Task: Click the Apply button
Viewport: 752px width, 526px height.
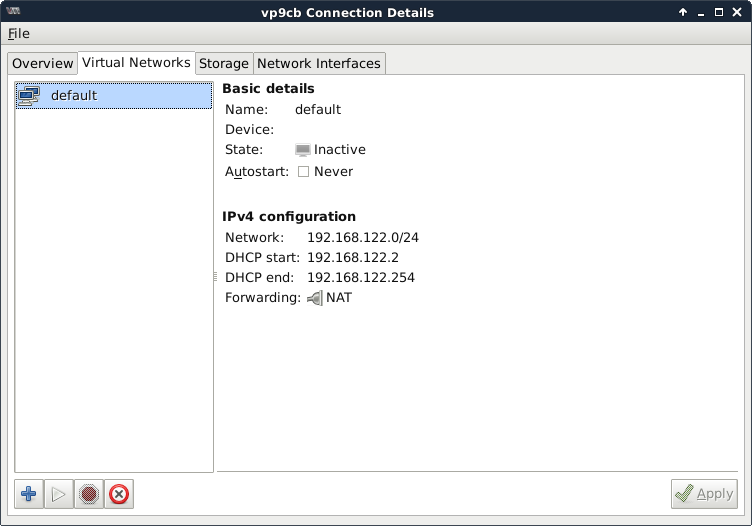Action: click(704, 494)
